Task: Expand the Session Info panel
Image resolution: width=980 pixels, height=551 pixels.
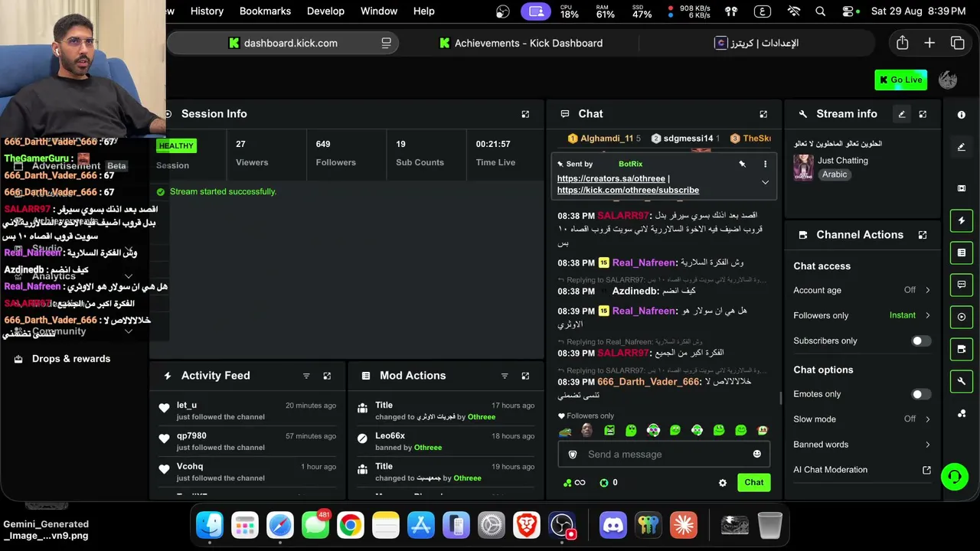Action: (525, 114)
